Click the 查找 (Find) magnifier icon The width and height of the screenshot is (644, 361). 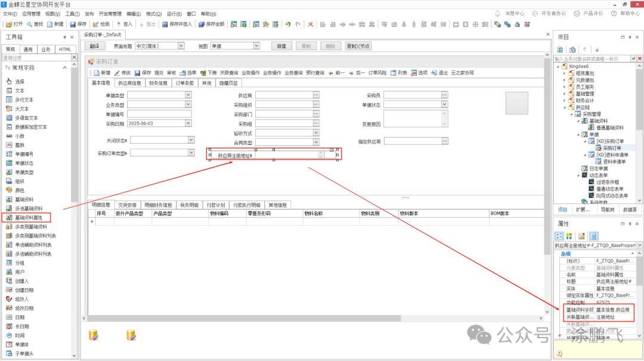pyautogui.click(x=30, y=24)
